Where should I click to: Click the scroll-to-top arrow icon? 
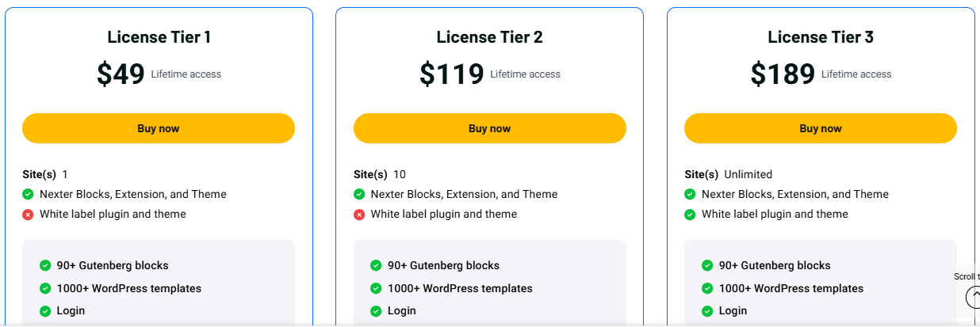coord(973,297)
